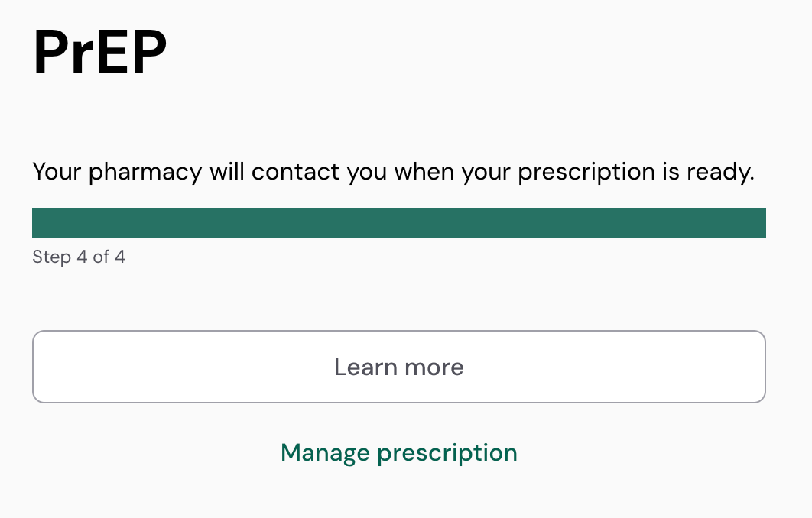Screen dimensions: 812x518
Task: Choose the outlined Learn more button
Action: pos(398,367)
